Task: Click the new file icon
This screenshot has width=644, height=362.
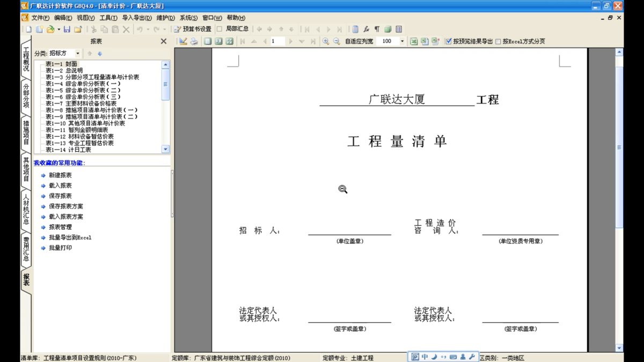Action: point(28,29)
